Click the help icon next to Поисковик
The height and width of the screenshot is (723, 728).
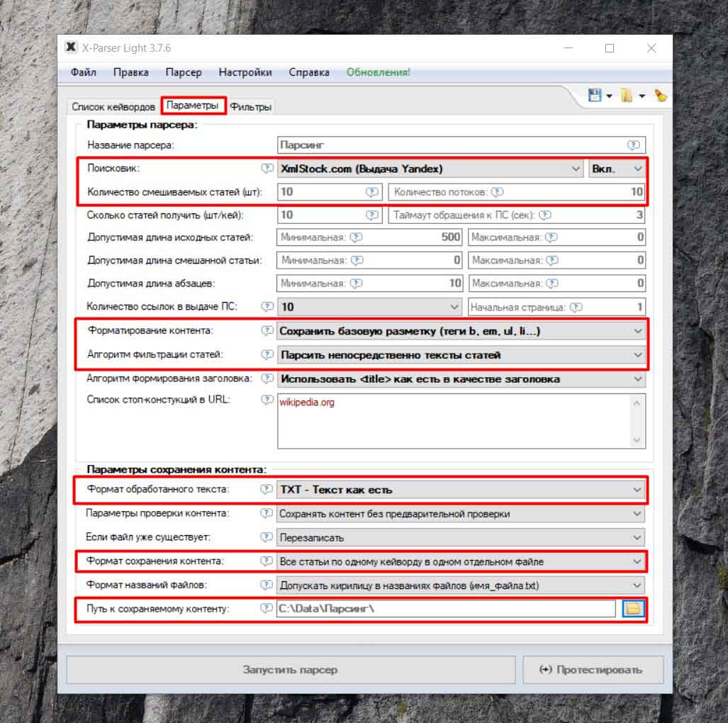tap(267, 169)
